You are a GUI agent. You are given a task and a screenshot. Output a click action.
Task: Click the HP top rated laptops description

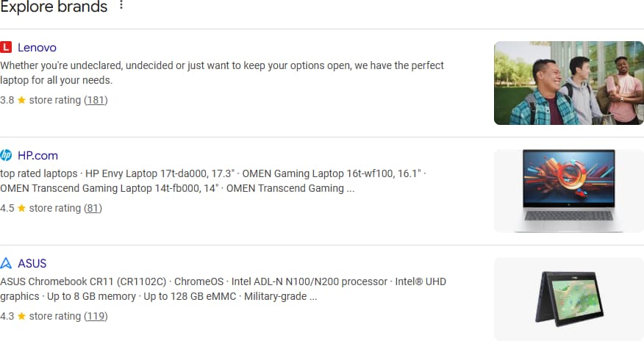213,181
